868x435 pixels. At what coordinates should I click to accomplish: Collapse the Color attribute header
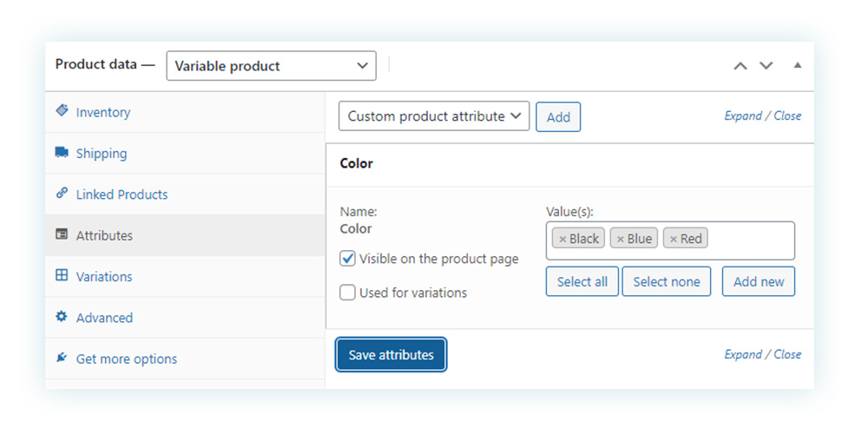(x=570, y=164)
